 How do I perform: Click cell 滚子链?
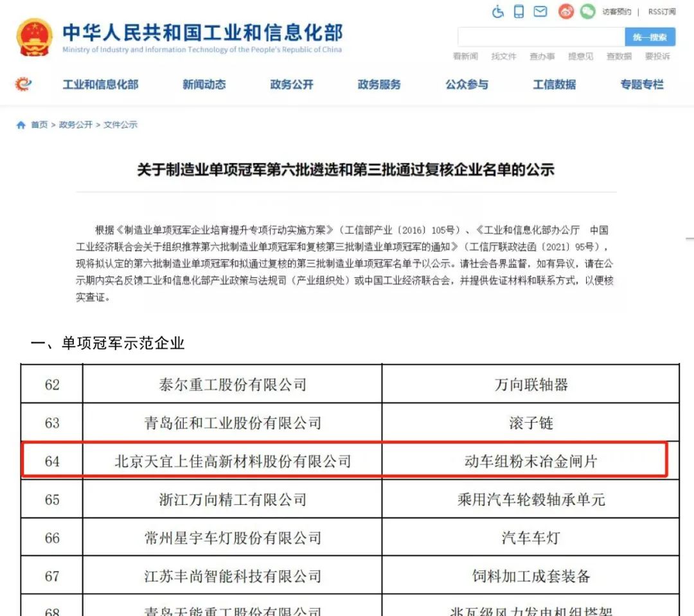pos(531,423)
